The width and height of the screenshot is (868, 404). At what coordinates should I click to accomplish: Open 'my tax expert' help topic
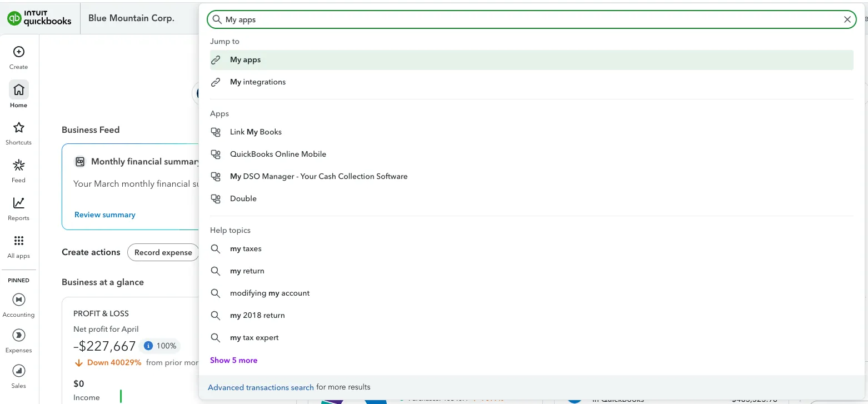[x=532, y=338]
